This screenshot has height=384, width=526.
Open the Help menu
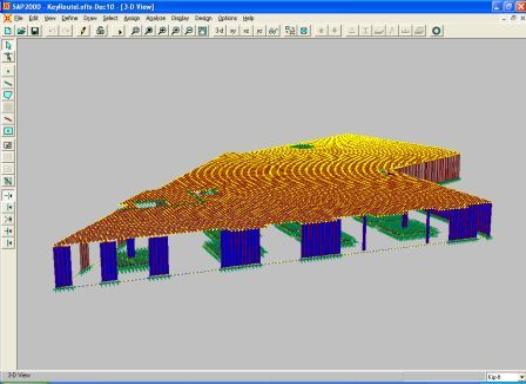248,18
